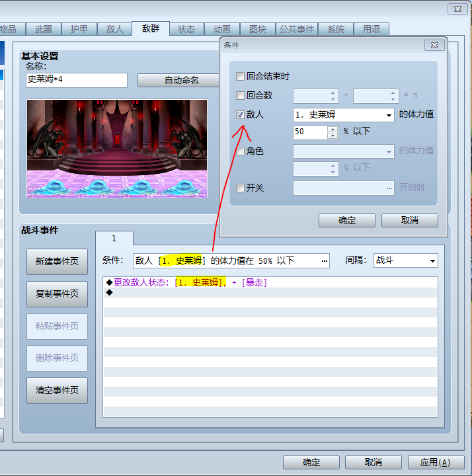472x476 pixels.
Task: Open the disabled 角色 dropdown list
Action: 343,151
